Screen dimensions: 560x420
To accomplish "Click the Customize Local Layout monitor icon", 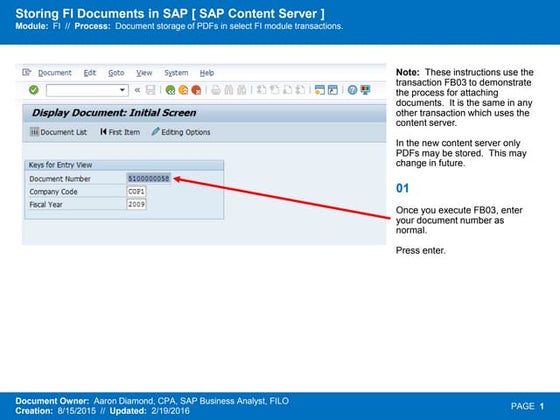I will click(365, 90).
